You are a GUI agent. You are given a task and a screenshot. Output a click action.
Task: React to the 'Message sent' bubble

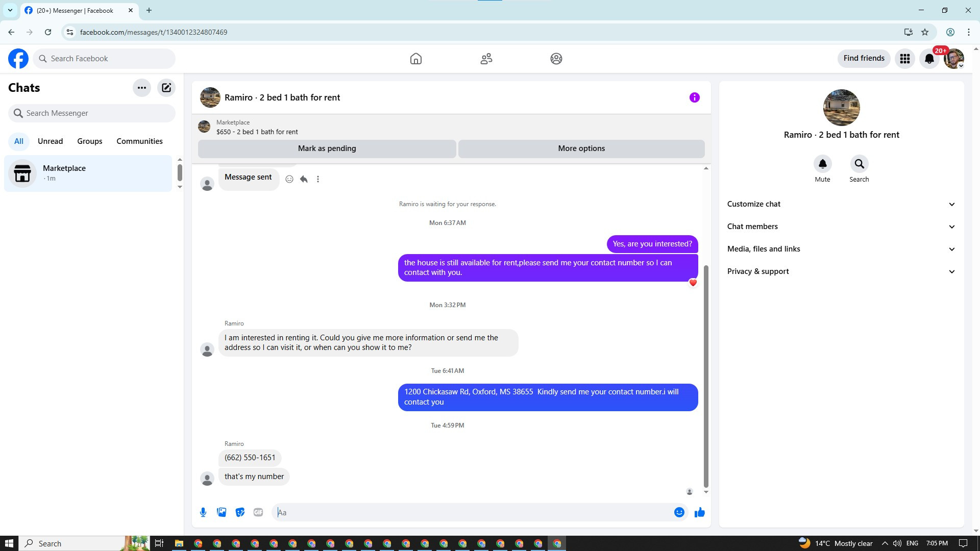click(289, 179)
